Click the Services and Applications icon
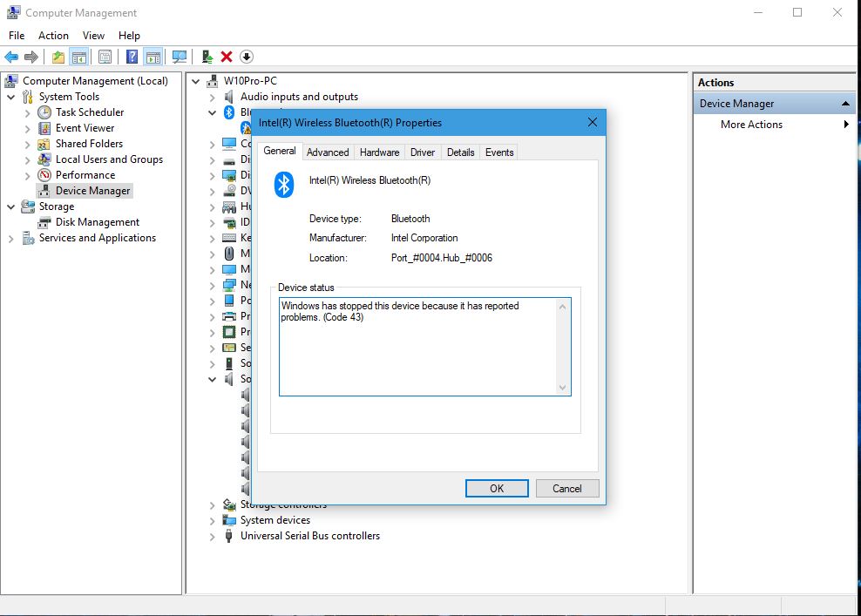The width and height of the screenshot is (861, 616). point(28,238)
